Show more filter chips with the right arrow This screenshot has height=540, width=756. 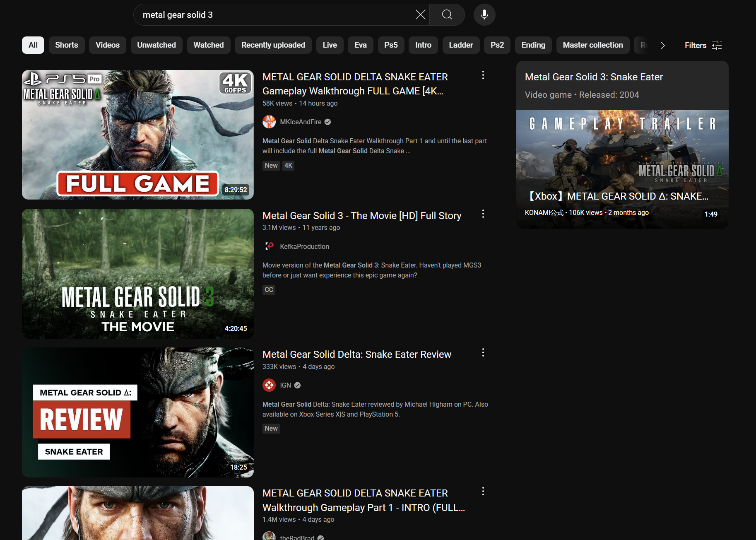point(662,45)
